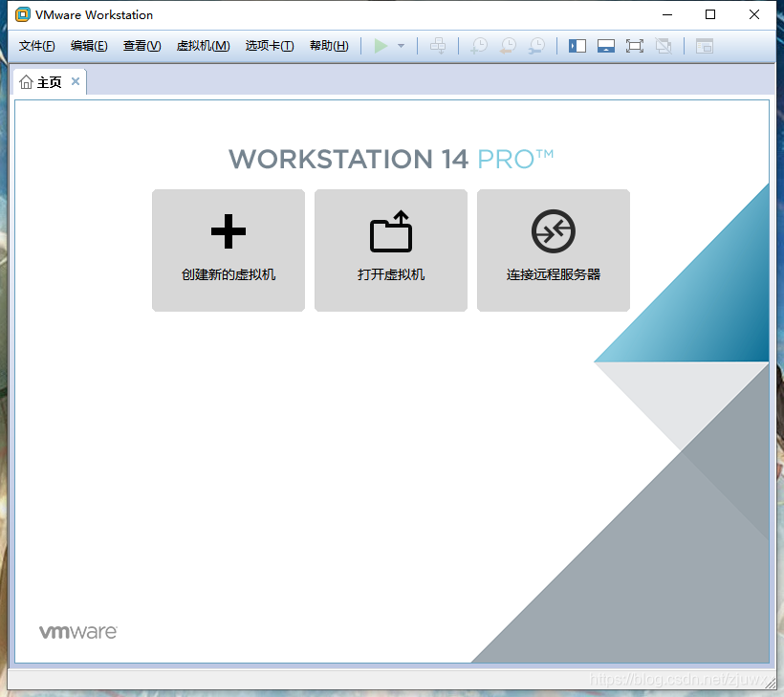784x697 pixels.
Task: Click the Take Snapshot clock icon
Action: (x=479, y=46)
